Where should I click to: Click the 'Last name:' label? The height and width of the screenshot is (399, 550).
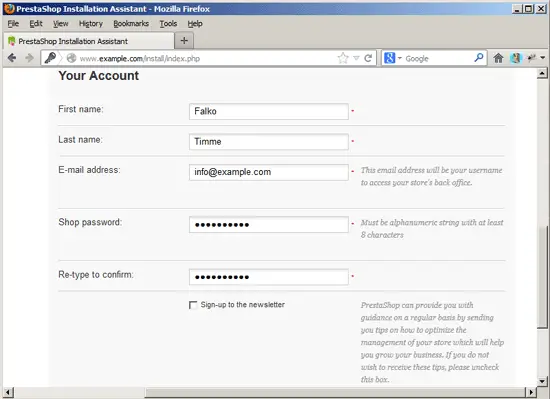coord(80,140)
